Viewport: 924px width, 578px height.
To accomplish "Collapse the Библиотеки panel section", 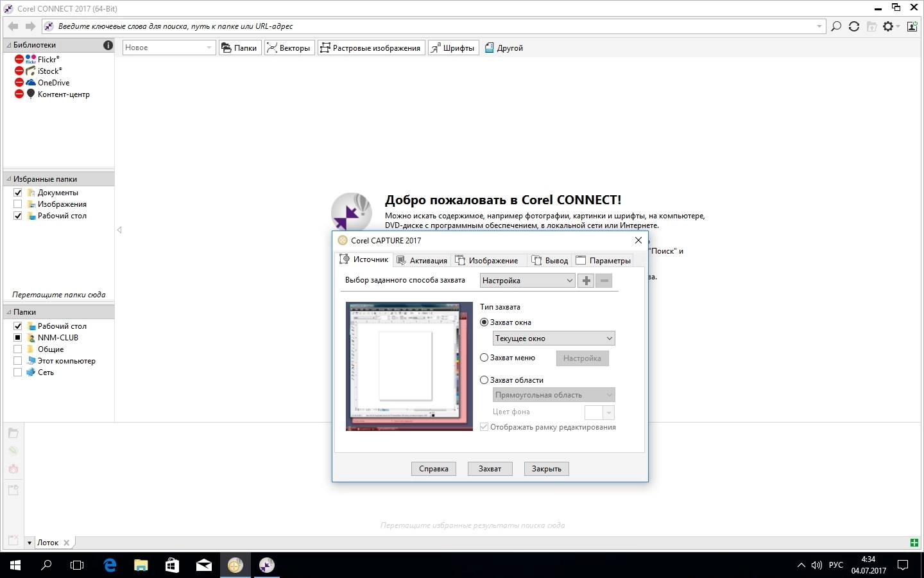I will (x=9, y=45).
